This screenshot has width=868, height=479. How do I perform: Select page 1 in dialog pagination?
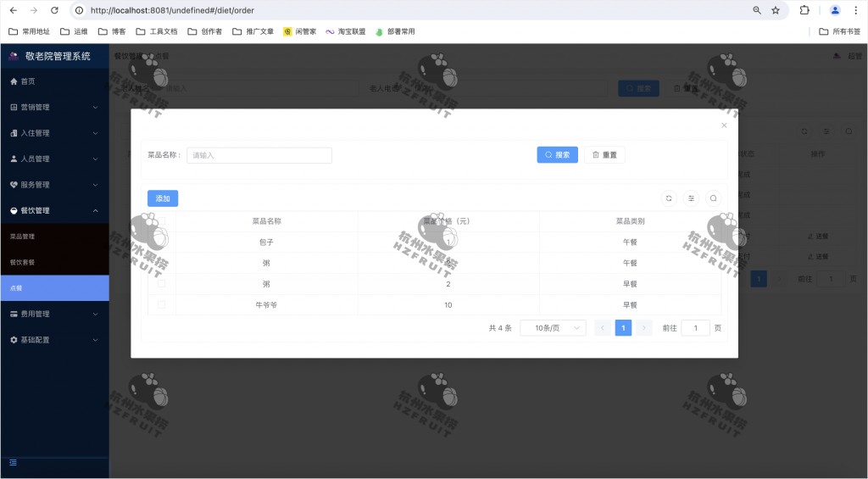coord(623,328)
